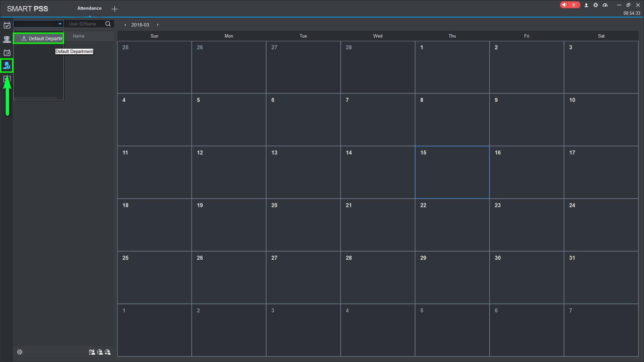This screenshot has width=644, height=362.
Task: Select Default Department in the tree
Action: click(42, 39)
